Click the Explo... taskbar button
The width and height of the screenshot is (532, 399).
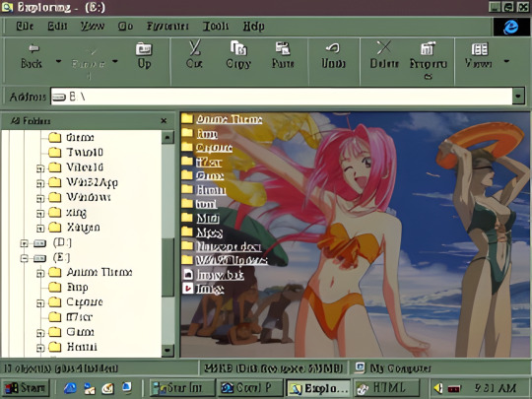pos(318,388)
